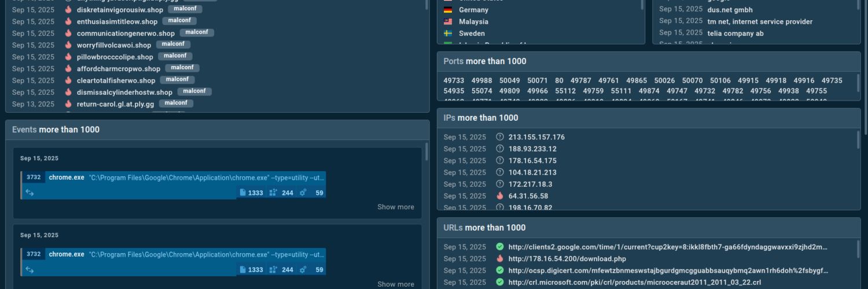Click the flame icon beside download.php URL
This screenshot has width=868, height=289.
pyautogui.click(x=500, y=259)
